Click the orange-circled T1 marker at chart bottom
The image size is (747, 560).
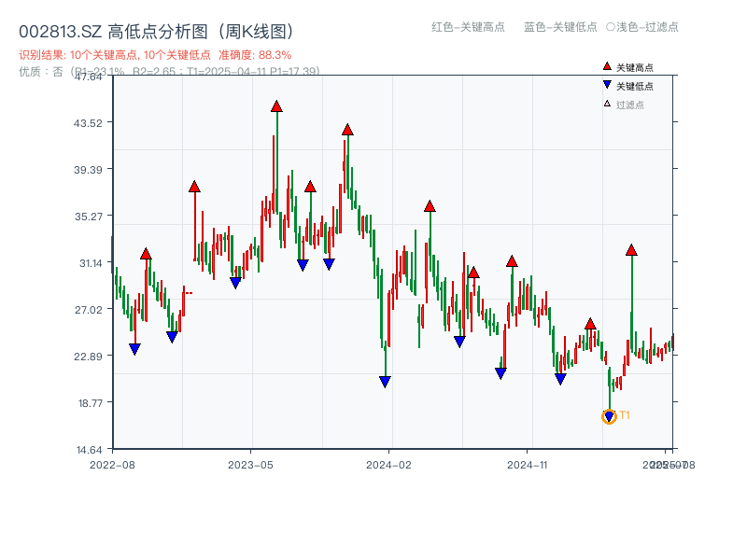[x=609, y=416]
